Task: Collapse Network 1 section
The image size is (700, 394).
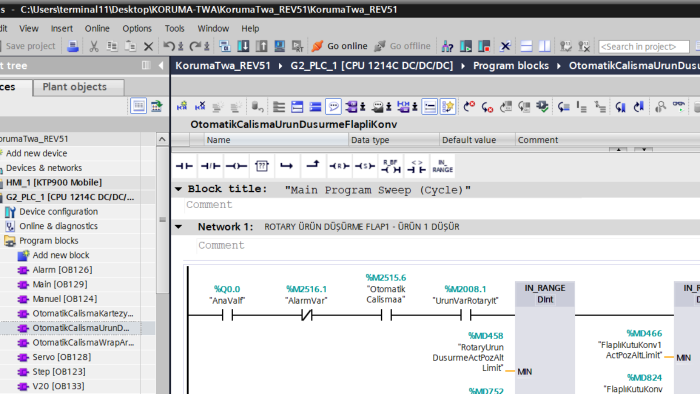Action: tap(179, 227)
